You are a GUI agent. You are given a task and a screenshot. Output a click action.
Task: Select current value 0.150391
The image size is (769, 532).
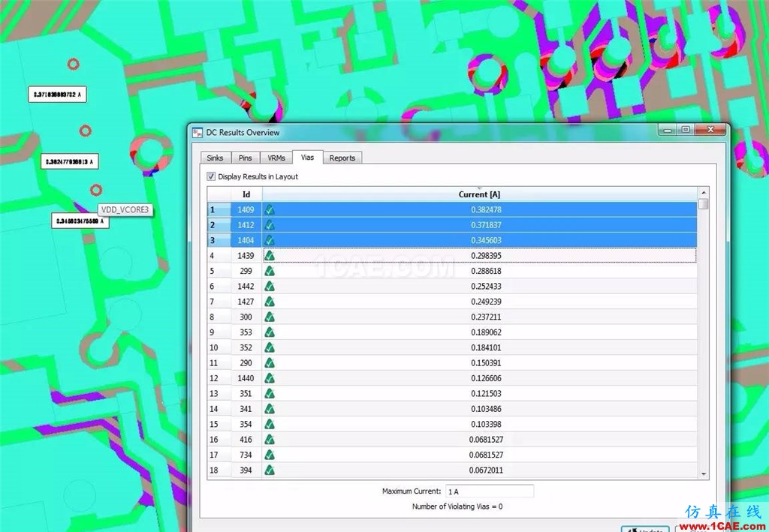[486, 363]
